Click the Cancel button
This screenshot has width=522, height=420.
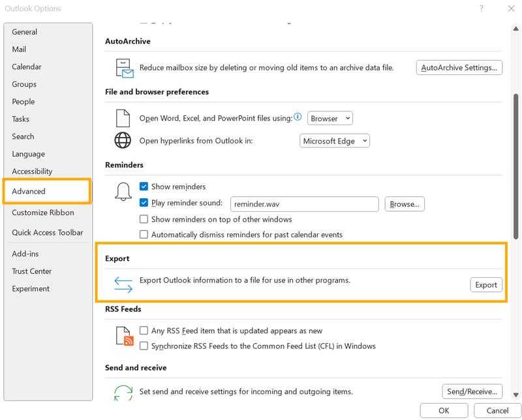tap(497, 410)
